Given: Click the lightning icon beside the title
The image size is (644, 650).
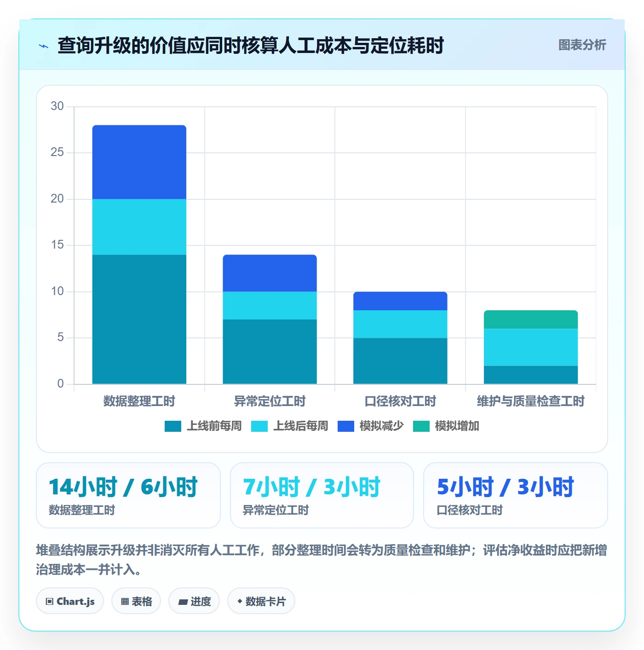Looking at the screenshot, I should (x=44, y=46).
